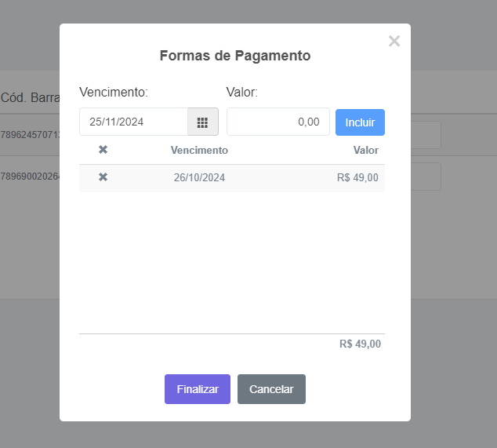497x448 pixels.
Task: Click the first barcode starting with 789624
Action: pos(30,134)
